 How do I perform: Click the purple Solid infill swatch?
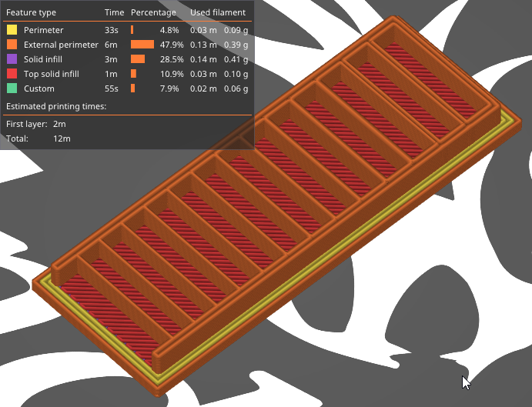point(12,59)
